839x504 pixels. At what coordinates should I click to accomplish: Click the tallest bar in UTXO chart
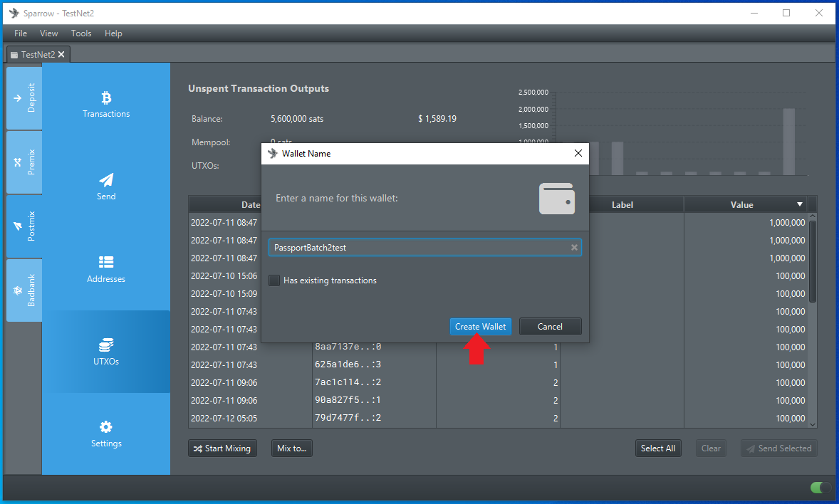coord(788,142)
